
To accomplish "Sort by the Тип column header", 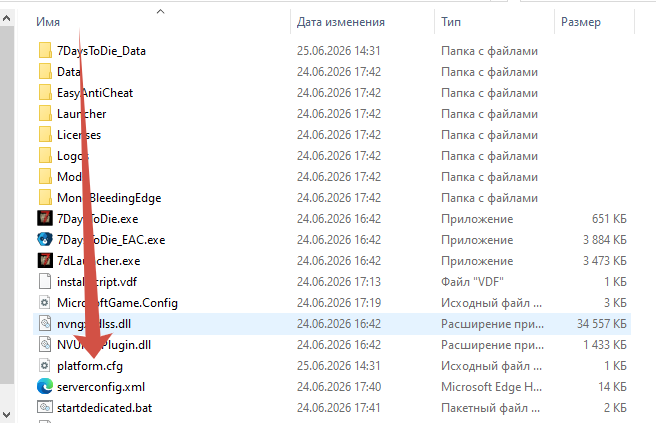I will click(451, 22).
